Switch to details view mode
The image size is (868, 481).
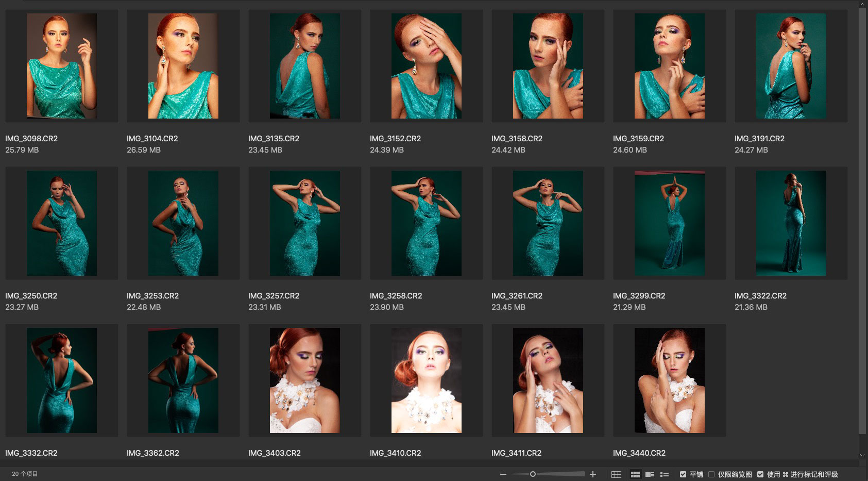click(x=650, y=474)
